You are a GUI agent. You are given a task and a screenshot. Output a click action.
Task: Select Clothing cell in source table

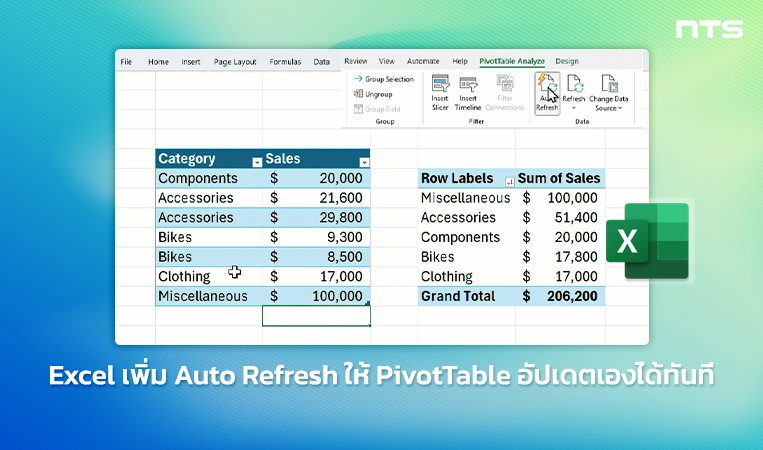pos(209,276)
